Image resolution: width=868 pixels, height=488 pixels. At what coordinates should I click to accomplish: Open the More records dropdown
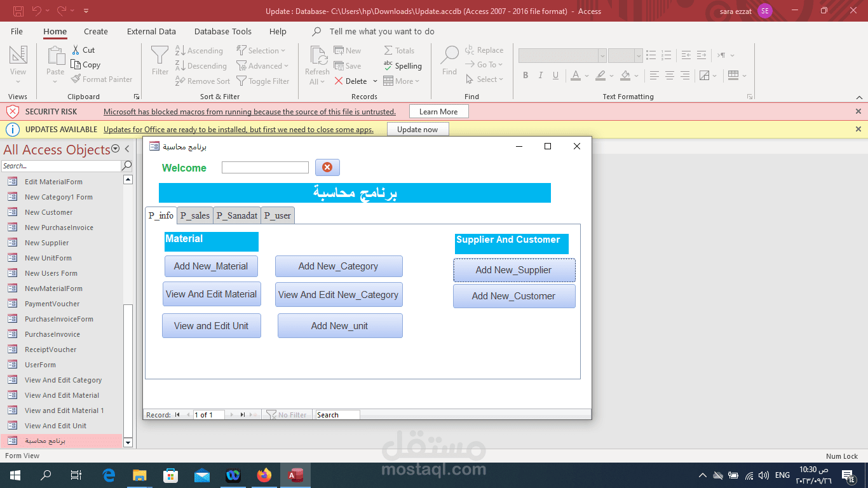(402, 81)
